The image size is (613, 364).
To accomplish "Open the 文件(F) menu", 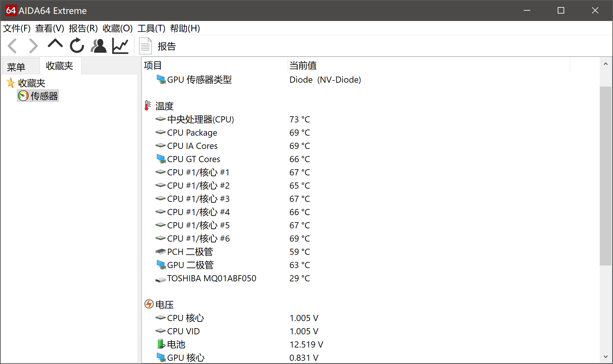I will coord(17,28).
